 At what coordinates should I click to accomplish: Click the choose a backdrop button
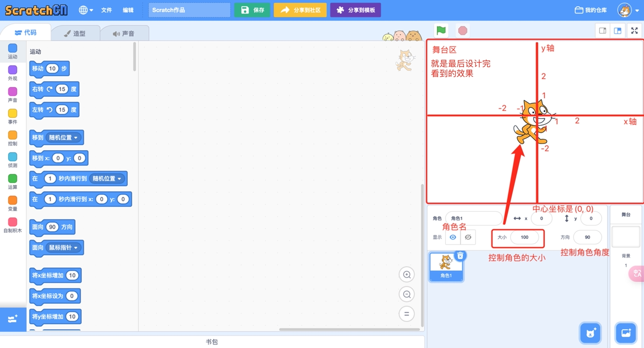click(x=626, y=333)
